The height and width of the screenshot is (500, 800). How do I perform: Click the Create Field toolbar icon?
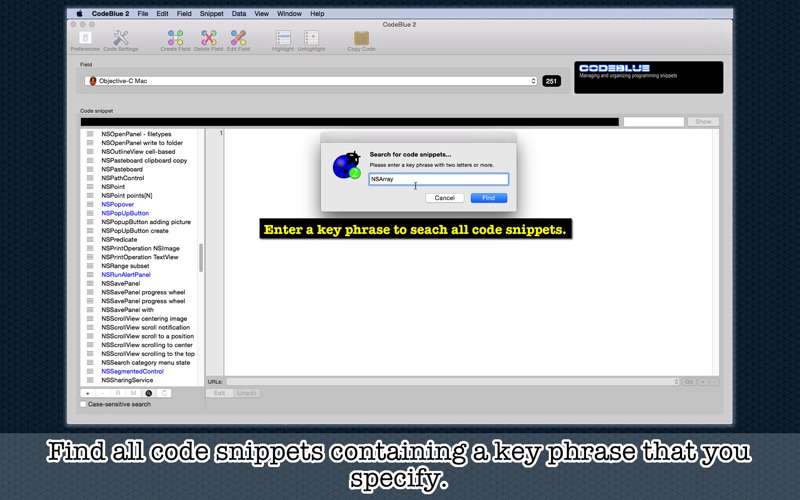pos(176,38)
